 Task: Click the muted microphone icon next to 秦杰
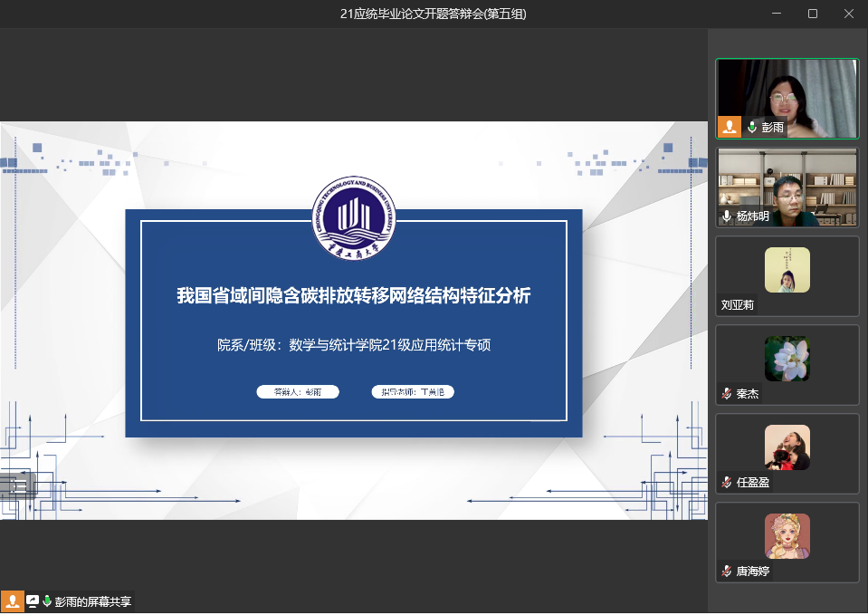[x=727, y=394]
